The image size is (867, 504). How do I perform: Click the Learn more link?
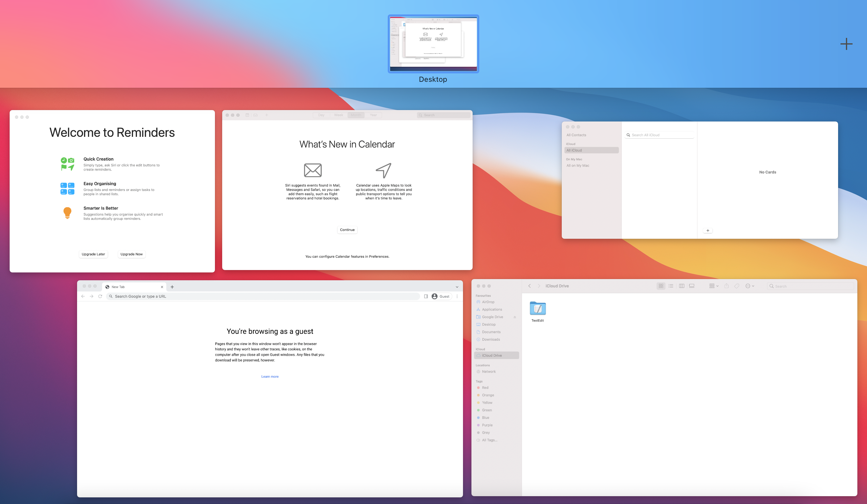coord(270,377)
